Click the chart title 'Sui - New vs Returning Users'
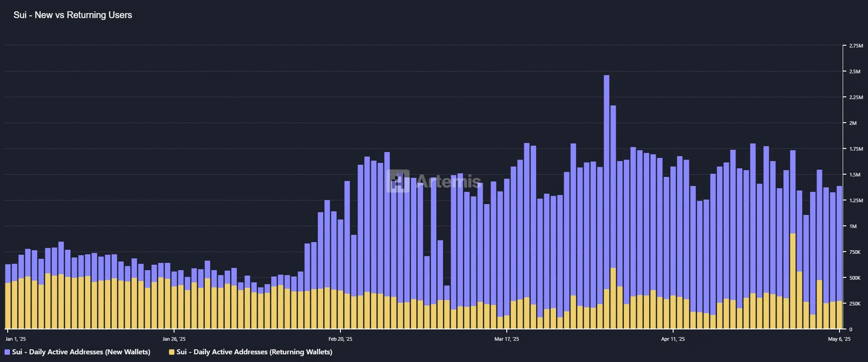This screenshot has height=362, width=868. tap(73, 15)
